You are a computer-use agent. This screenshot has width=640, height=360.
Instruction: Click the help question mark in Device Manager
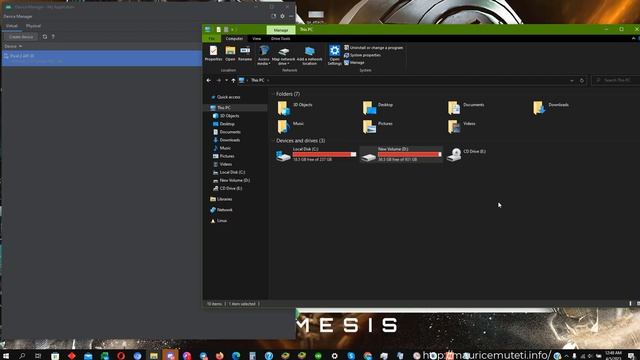(x=53, y=37)
